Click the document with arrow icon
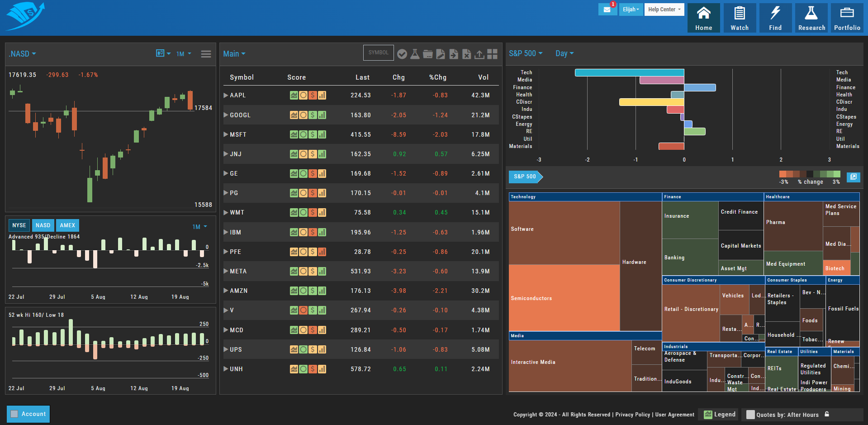This screenshot has width=868, height=425. click(x=454, y=54)
